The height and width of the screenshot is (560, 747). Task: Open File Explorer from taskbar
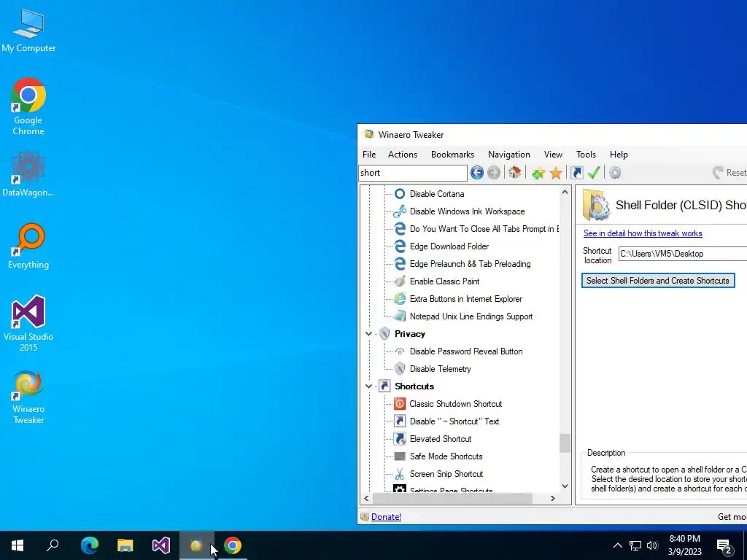pos(125,545)
